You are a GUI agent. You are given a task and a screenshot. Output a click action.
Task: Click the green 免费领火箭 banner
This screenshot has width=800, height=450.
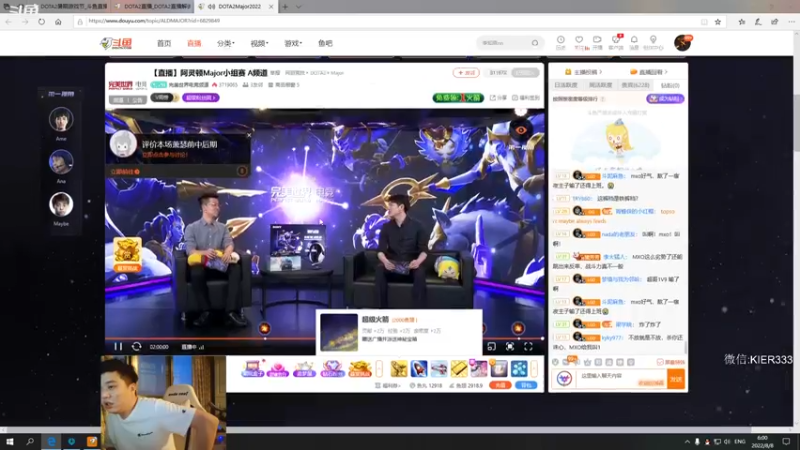tap(458, 97)
